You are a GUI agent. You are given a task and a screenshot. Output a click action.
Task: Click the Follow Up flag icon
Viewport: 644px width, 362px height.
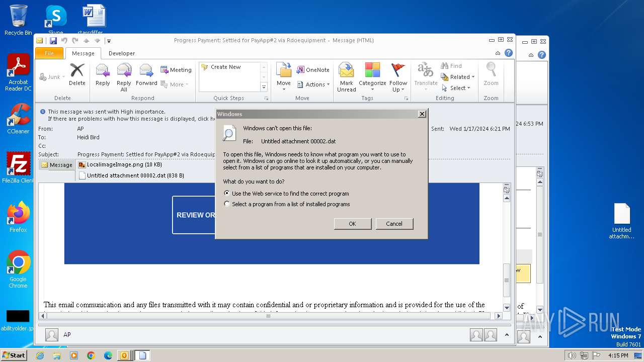coord(398,77)
